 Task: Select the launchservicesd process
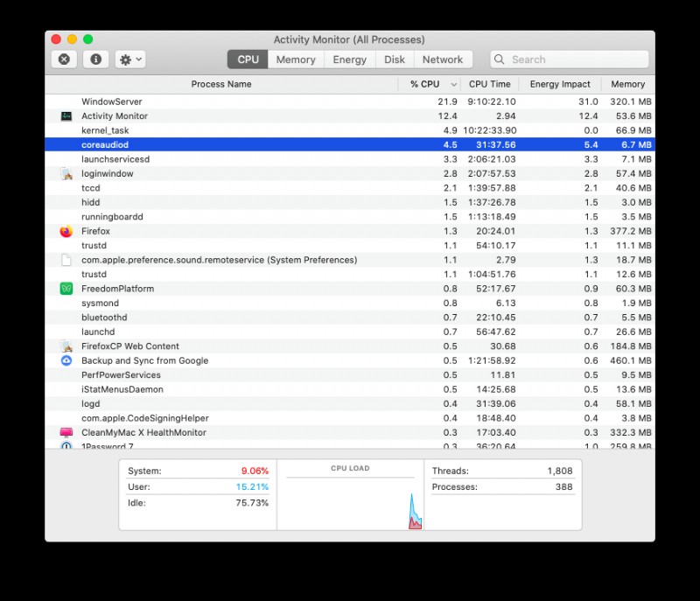350,159
